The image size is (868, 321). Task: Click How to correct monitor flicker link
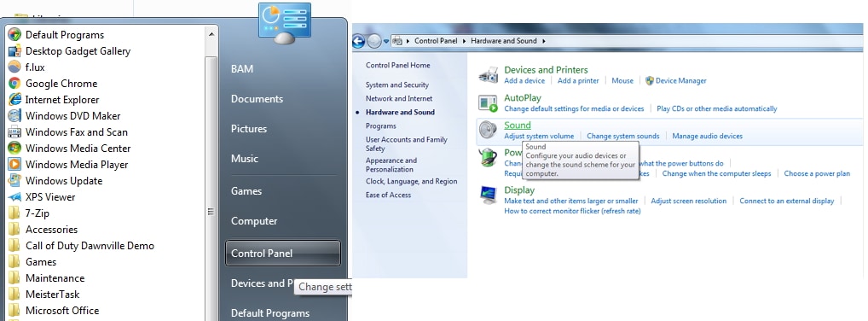pyautogui.click(x=572, y=211)
